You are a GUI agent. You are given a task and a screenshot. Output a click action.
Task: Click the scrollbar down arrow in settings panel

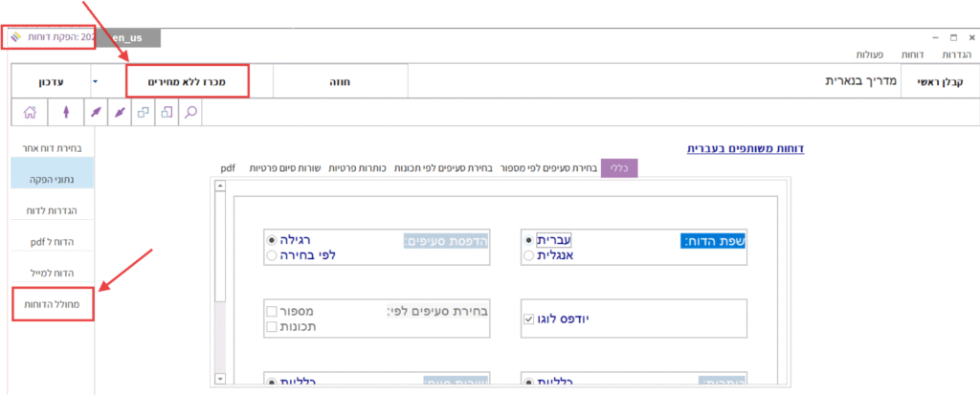click(219, 379)
